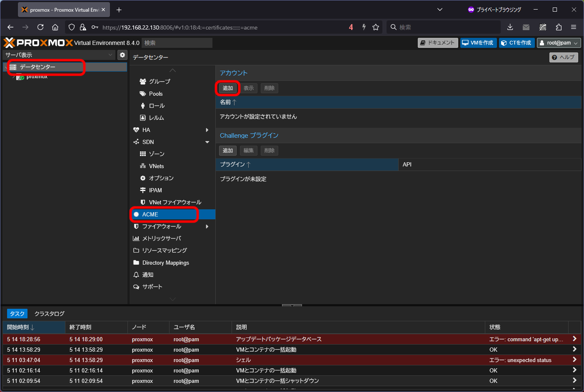The width and height of the screenshot is (584, 392).
Task: Switch to クラスタログ tab
Action: 49,314
